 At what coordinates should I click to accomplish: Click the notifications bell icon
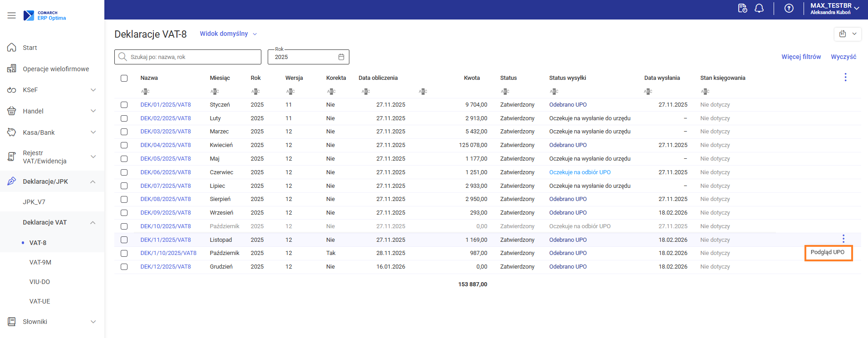[759, 9]
